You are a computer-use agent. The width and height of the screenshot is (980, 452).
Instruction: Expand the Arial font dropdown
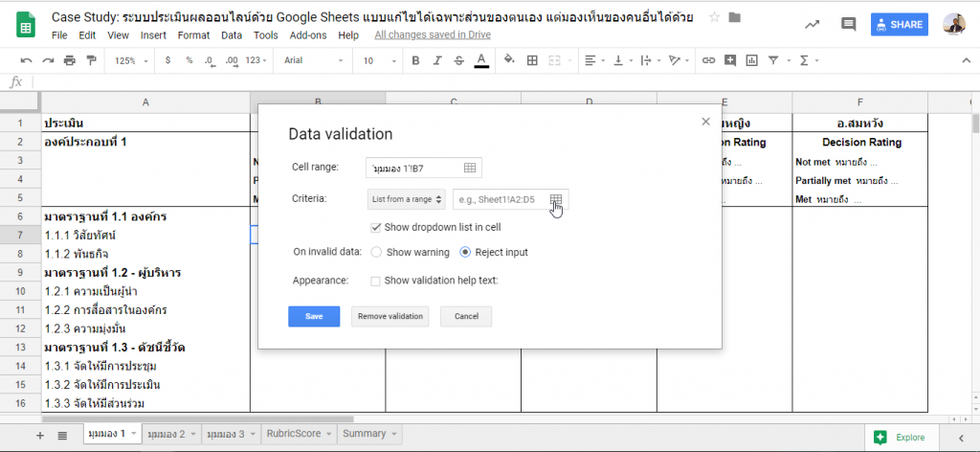point(310,60)
